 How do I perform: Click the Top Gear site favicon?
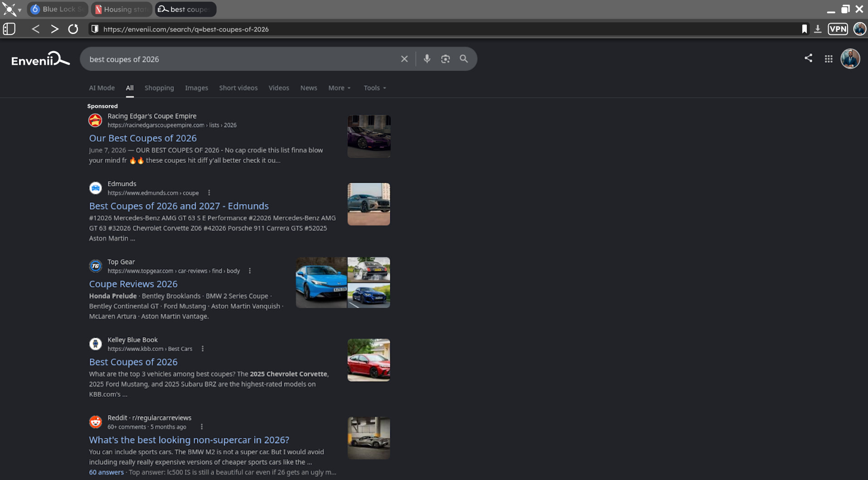pos(95,266)
